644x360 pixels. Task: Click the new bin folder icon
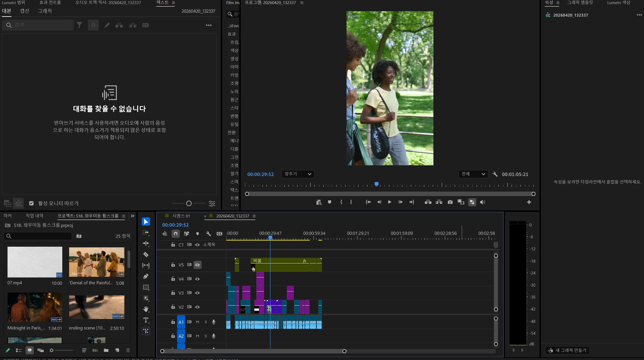(106, 350)
